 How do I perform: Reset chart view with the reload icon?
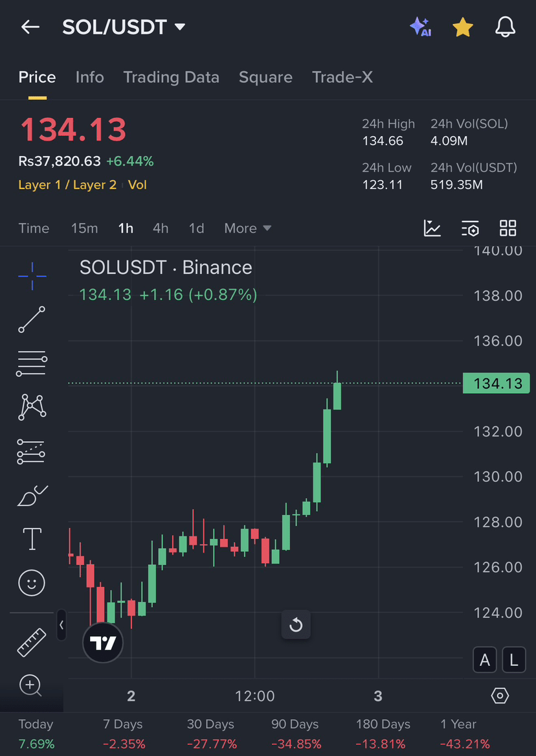[296, 625]
